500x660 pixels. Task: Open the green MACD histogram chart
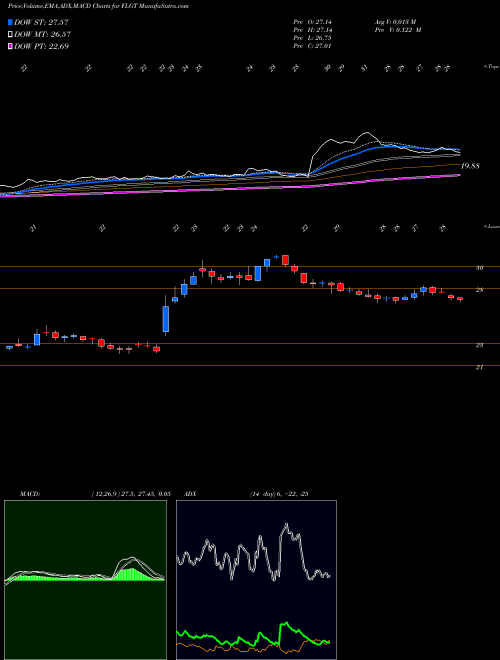click(x=85, y=580)
